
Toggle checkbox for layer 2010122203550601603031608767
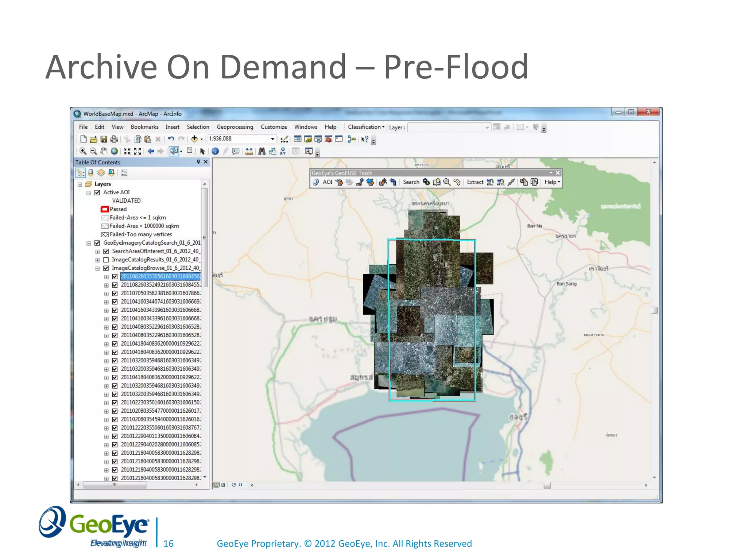tap(115, 428)
